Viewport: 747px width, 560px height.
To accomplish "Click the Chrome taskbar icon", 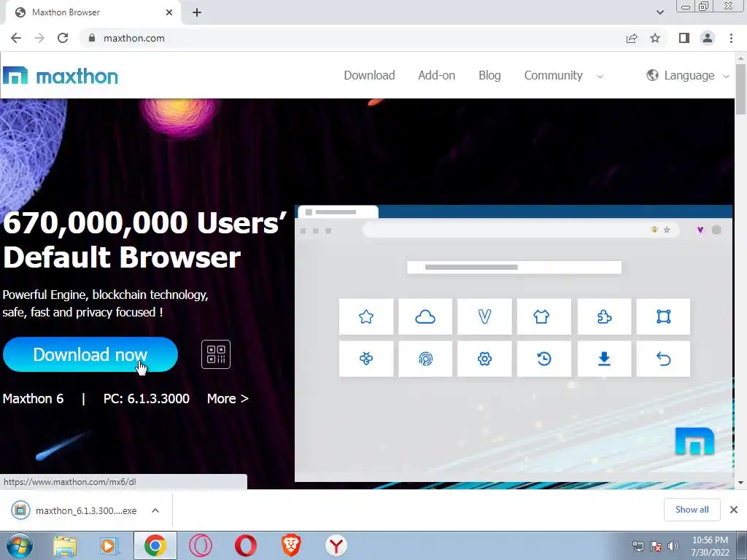I will click(x=155, y=545).
